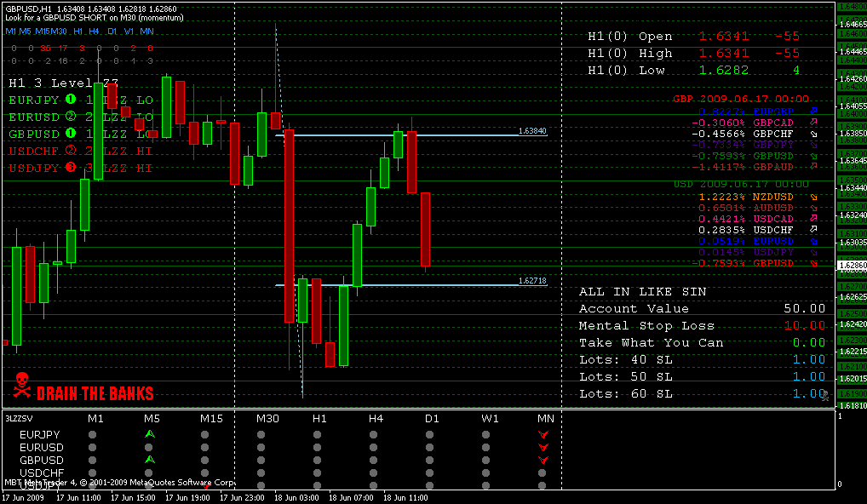
Task: Click the gray dot for EURJPY on M1
Action: click(92, 435)
